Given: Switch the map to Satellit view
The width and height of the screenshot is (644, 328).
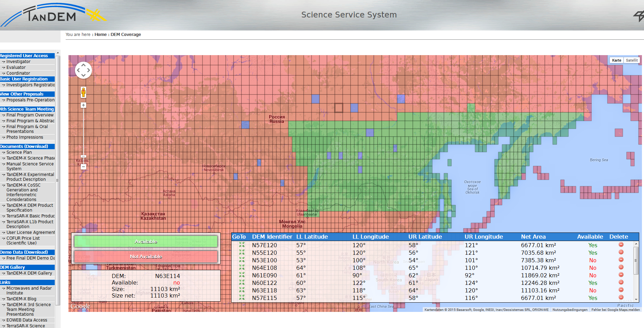Looking at the screenshot, I should tap(631, 60).
